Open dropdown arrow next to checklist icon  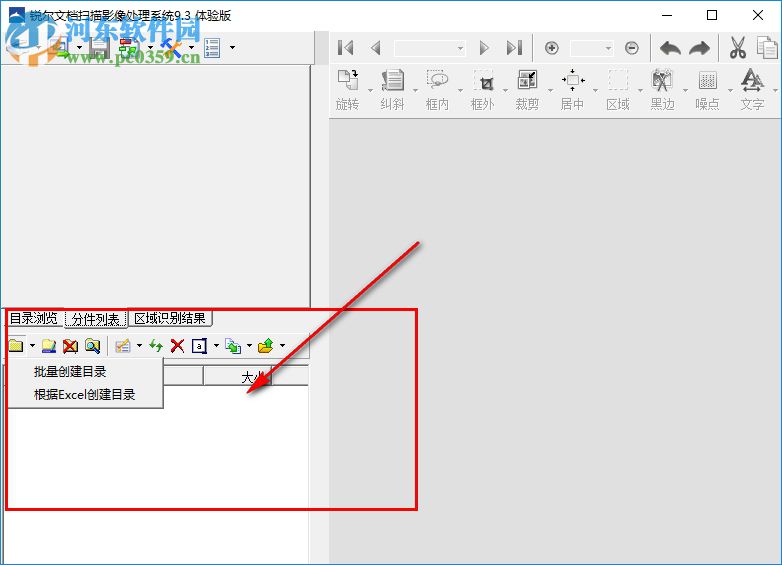click(139, 345)
